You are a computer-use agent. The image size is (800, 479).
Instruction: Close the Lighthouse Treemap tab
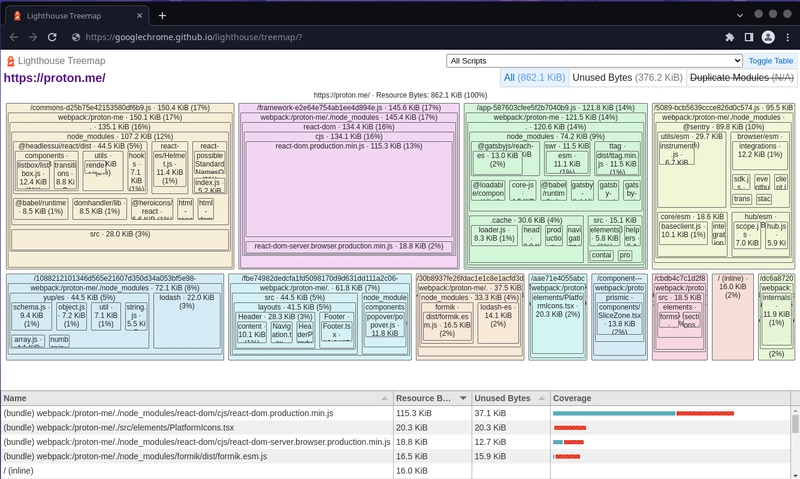(x=139, y=16)
